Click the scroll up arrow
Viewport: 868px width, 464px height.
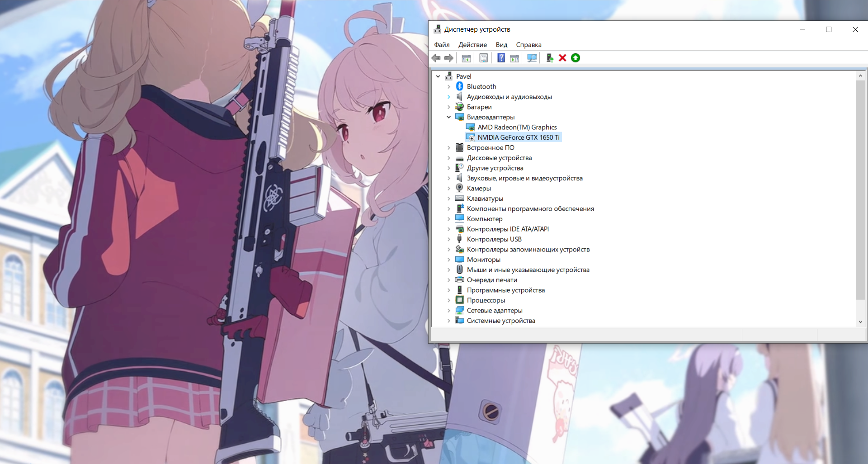coord(860,76)
